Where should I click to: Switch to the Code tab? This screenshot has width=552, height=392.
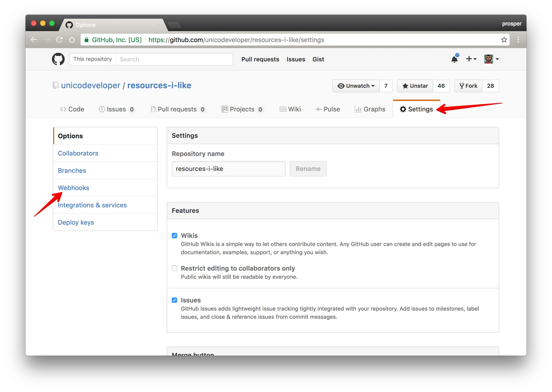[x=72, y=109]
